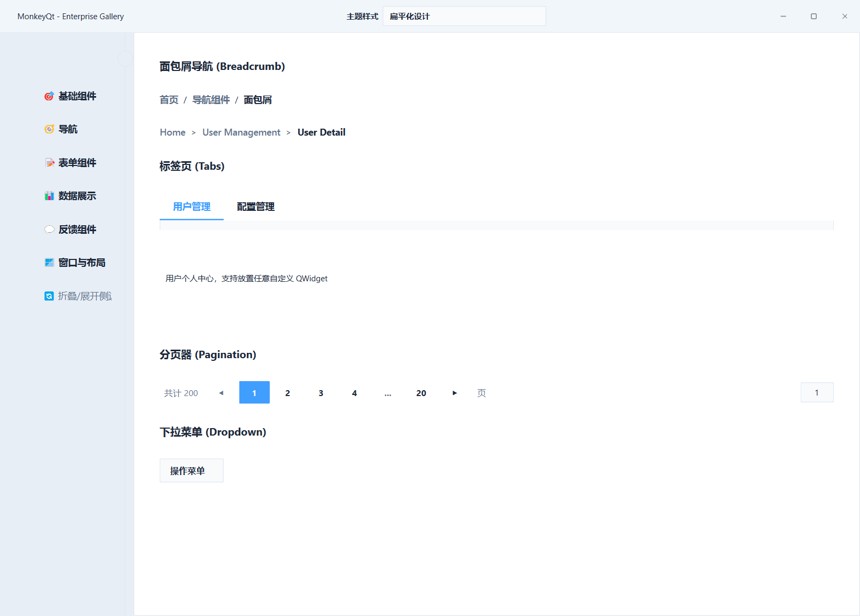
Task: Click the round sidebar collapse handle
Action: pyautogui.click(x=126, y=59)
